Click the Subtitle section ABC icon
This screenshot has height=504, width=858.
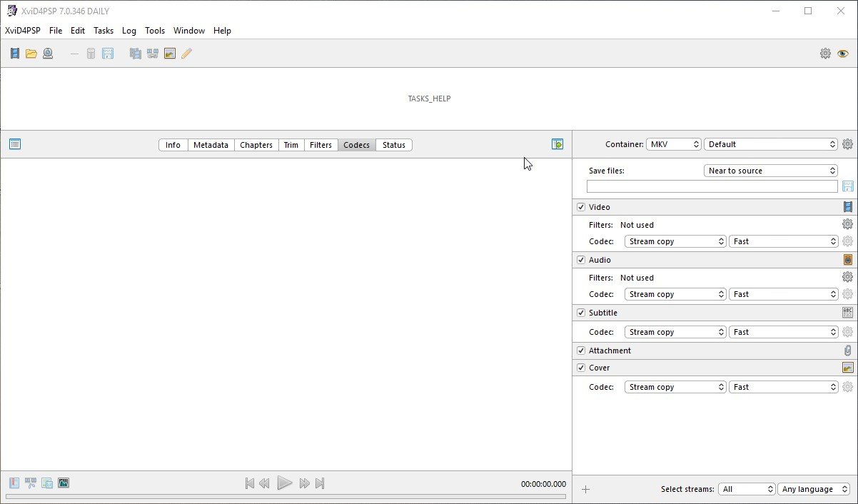pos(848,313)
